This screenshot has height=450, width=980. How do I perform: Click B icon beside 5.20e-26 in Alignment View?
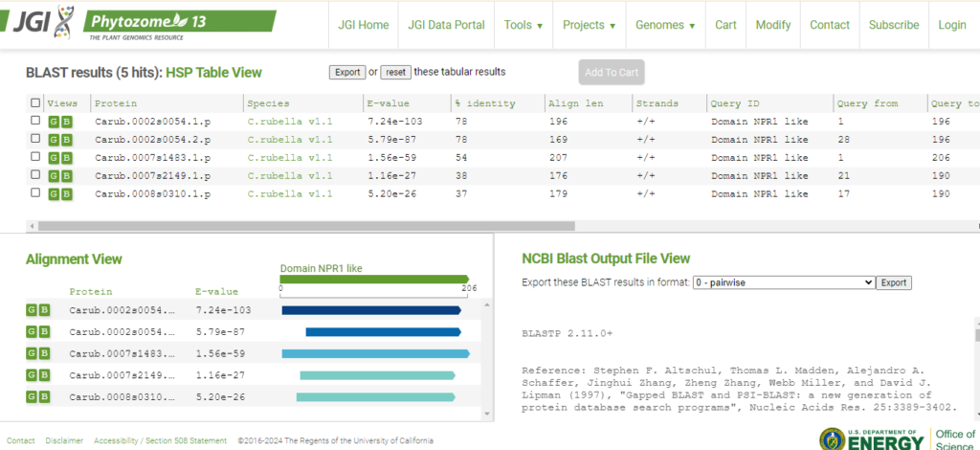(x=44, y=397)
